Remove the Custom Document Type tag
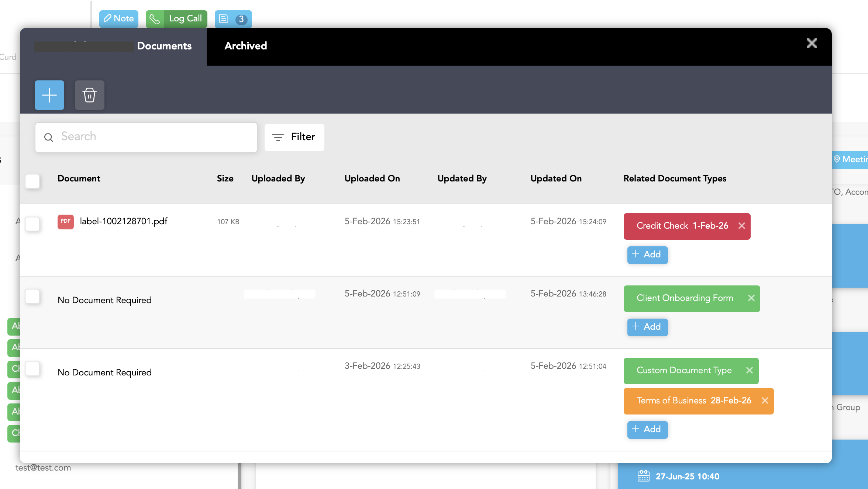The width and height of the screenshot is (868, 489). coord(750,371)
